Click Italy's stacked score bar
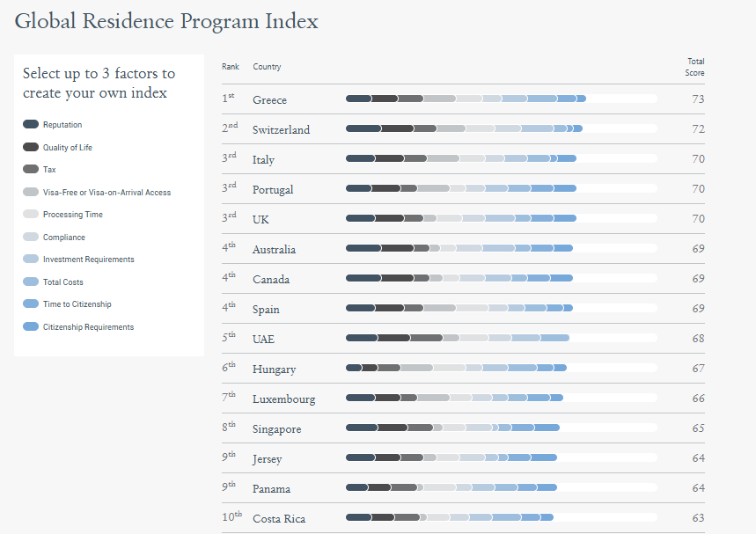The height and width of the screenshot is (534, 756). [461, 159]
